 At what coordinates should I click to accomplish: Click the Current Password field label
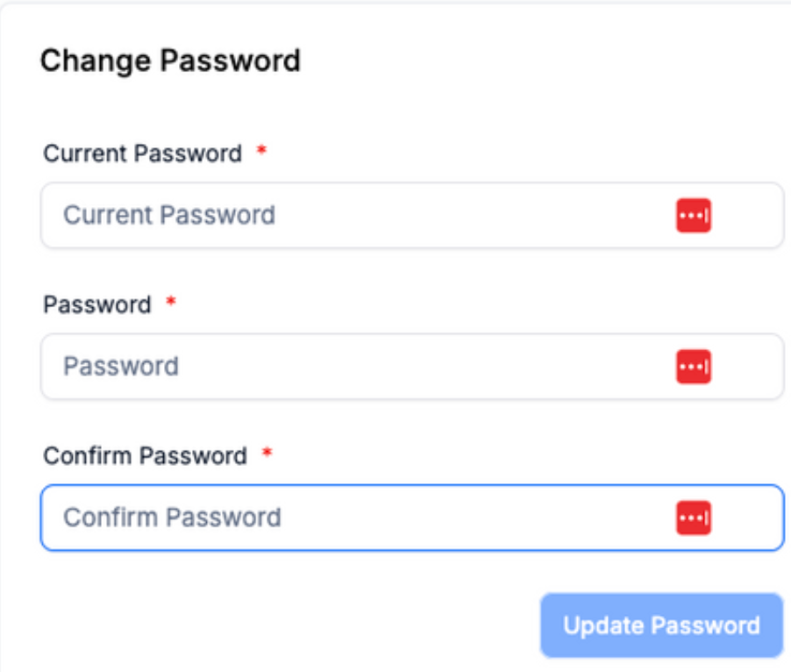[143, 154]
